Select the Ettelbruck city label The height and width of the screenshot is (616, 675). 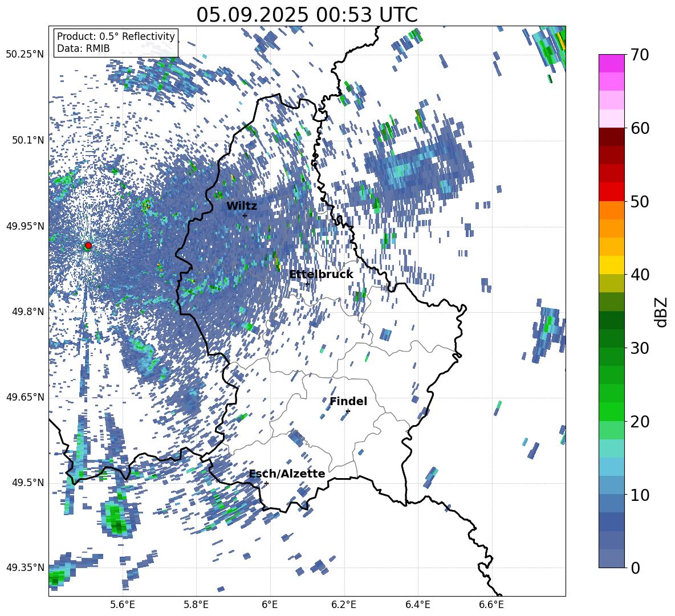[321, 274]
